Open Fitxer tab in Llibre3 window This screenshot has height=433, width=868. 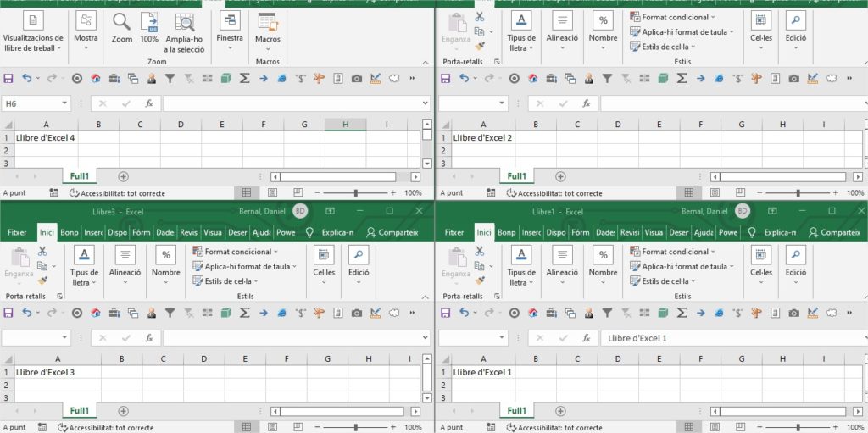pos(17,232)
